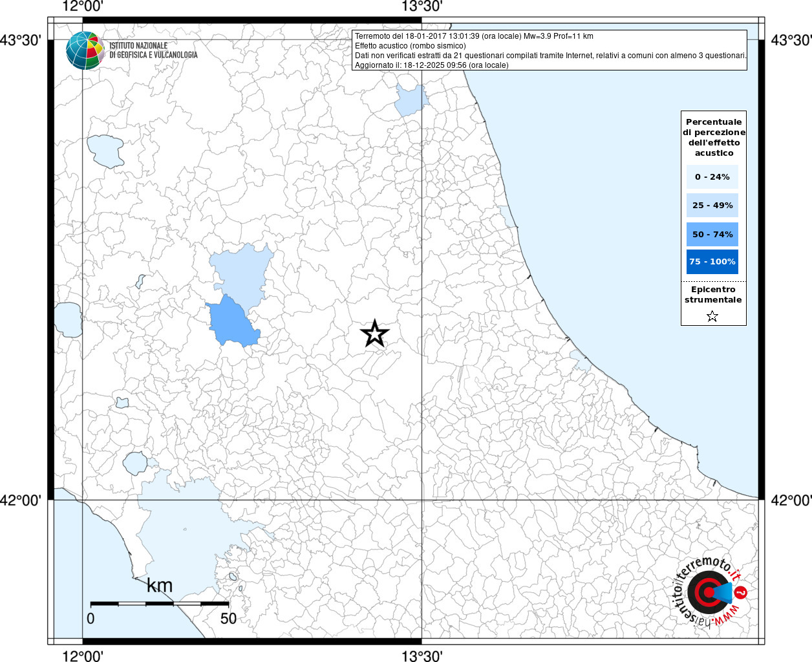This screenshot has height=662, width=812.
Task: Select the 0 - 24% legend swatch
Action: [712, 176]
